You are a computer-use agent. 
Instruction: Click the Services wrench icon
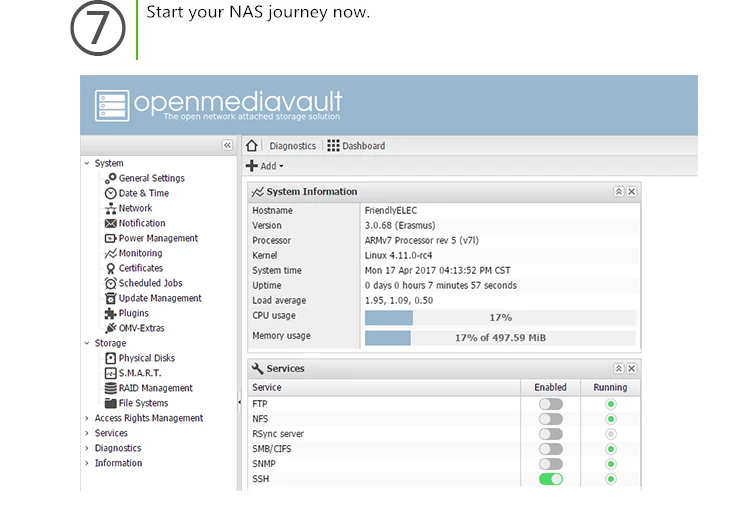tap(258, 368)
